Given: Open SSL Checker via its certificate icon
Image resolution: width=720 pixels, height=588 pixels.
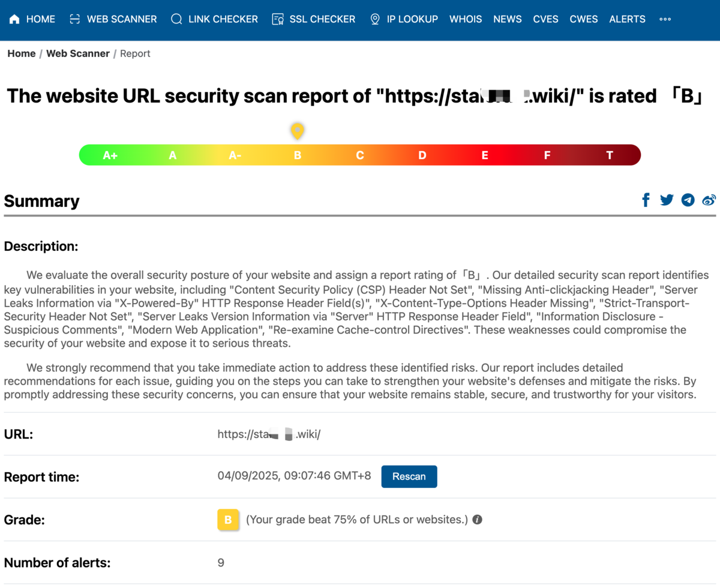Looking at the screenshot, I should click(x=277, y=19).
